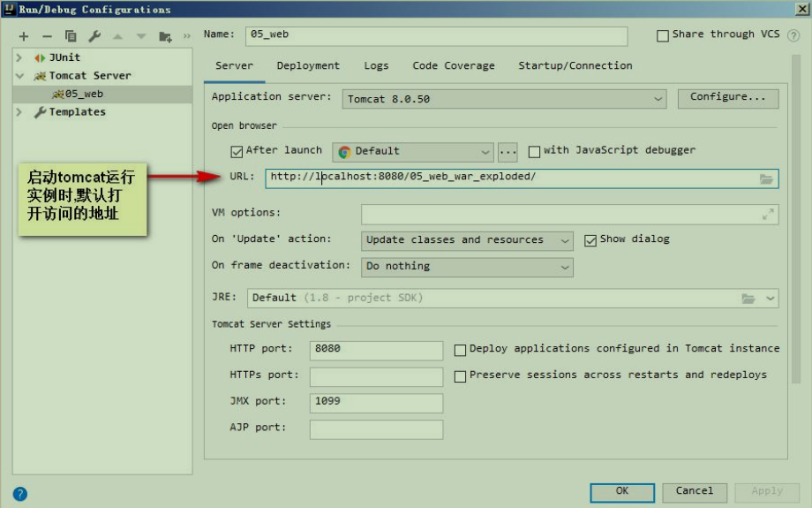
Task: Click the browser ellipsis button
Action: [507, 152]
